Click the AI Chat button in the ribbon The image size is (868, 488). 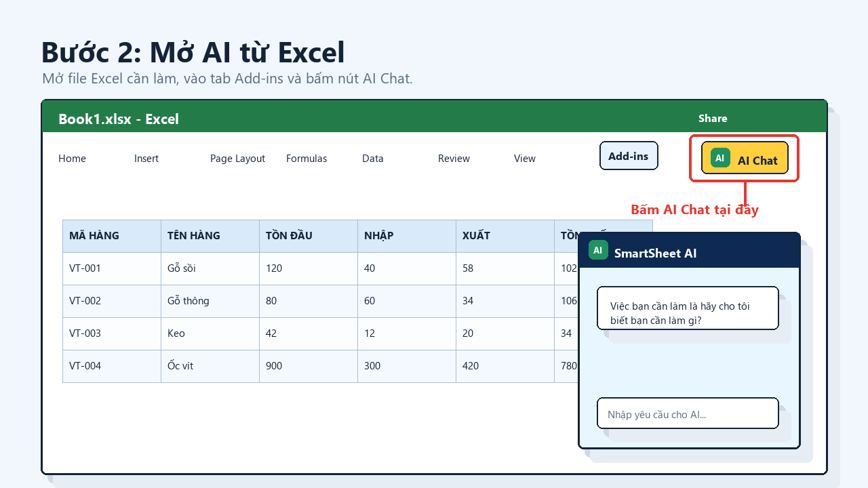click(x=745, y=157)
